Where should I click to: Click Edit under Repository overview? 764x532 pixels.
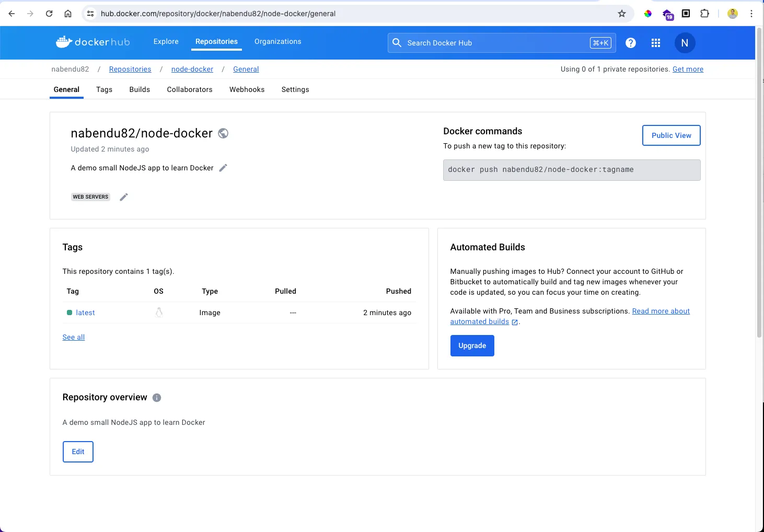[x=78, y=452]
